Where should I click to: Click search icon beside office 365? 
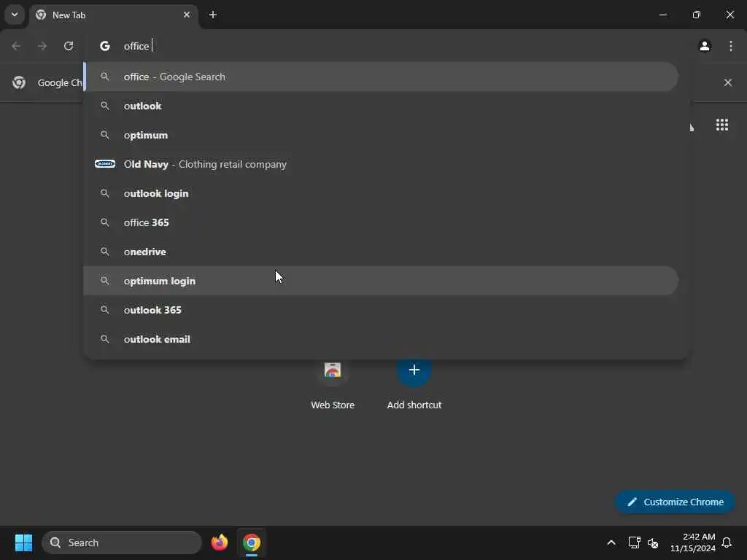(x=105, y=222)
